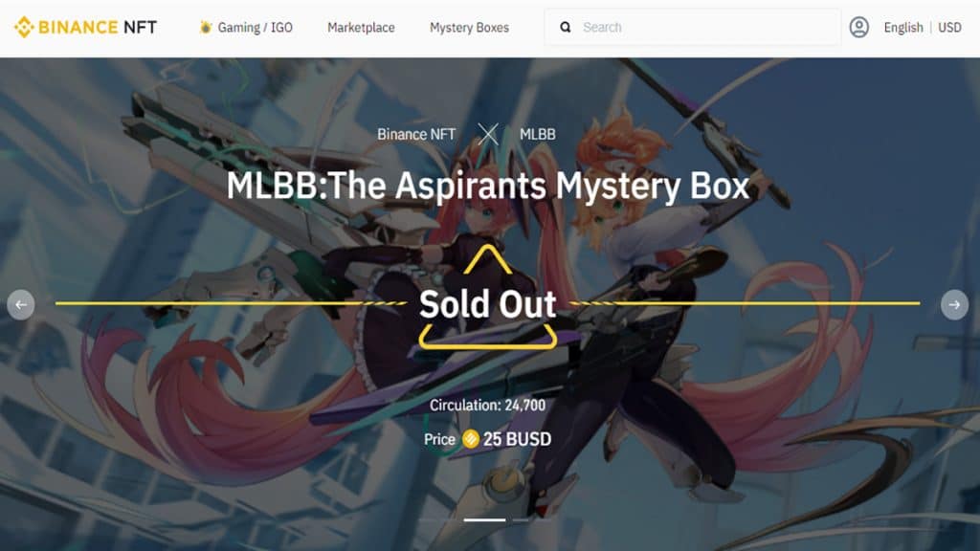
Task: Click the icon beside Gaming / IGO
Action: 206,27
